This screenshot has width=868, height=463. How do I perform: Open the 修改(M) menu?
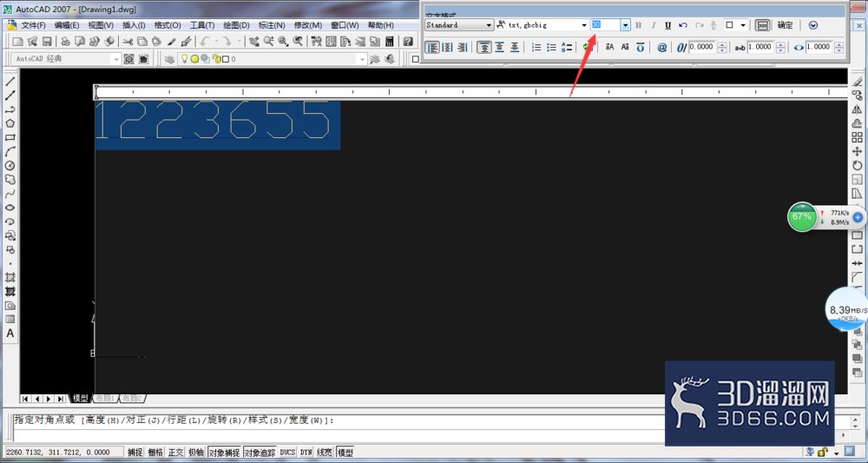click(x=308, y=25)
